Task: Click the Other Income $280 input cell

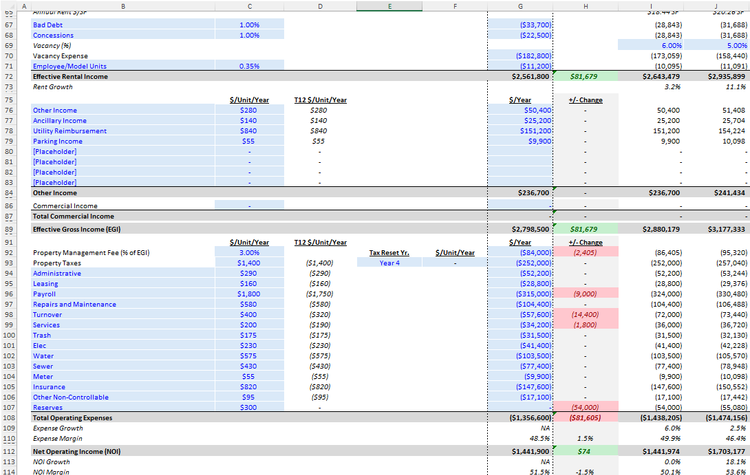Action: pos(249,110)
